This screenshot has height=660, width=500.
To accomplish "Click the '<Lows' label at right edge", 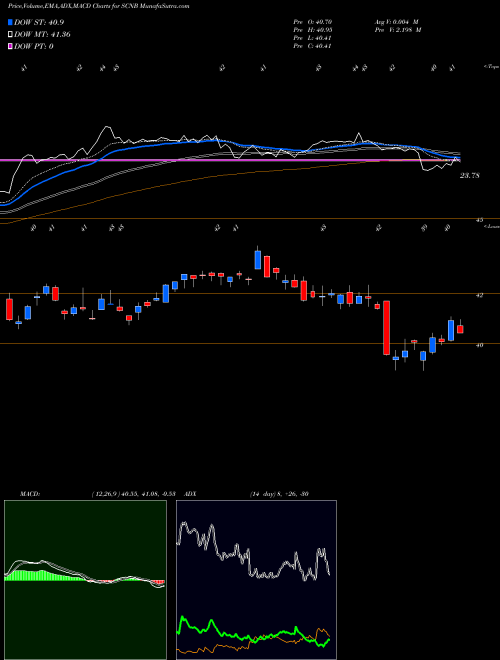I will [x=491, y=226].
